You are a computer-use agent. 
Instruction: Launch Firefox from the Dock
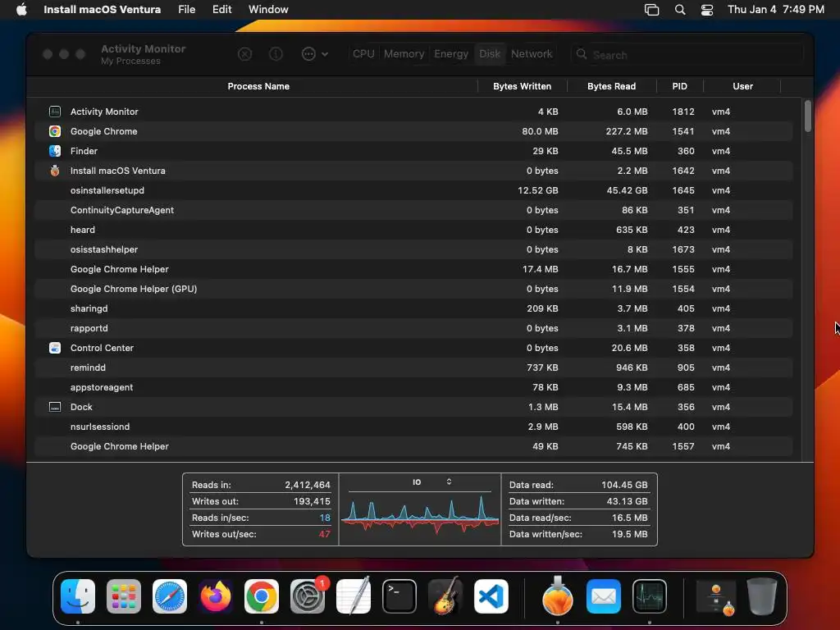click(216, 596)
